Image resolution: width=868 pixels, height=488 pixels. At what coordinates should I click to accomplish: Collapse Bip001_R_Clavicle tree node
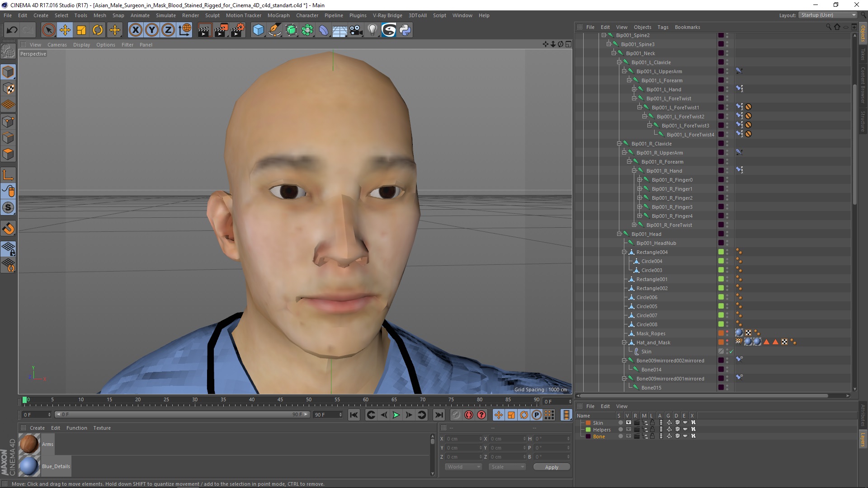(x=619, y=144)
